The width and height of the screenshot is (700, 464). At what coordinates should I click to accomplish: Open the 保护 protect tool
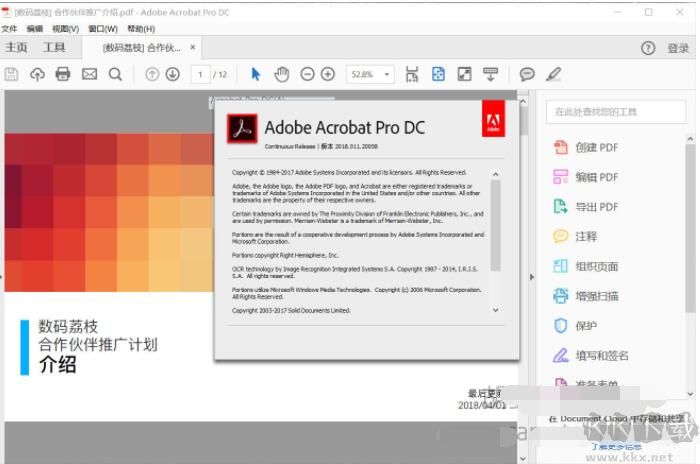click(x=575, y=326)
